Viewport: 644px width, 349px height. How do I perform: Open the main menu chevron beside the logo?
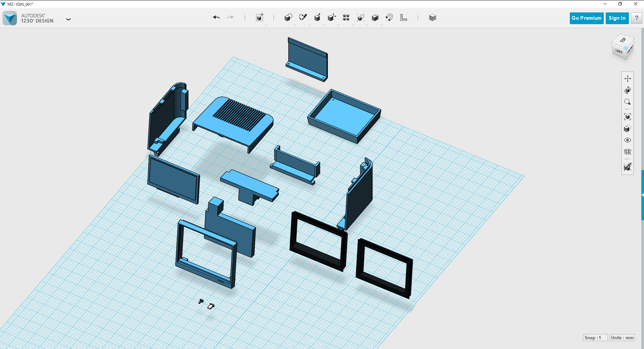click(x=68, y=19)
